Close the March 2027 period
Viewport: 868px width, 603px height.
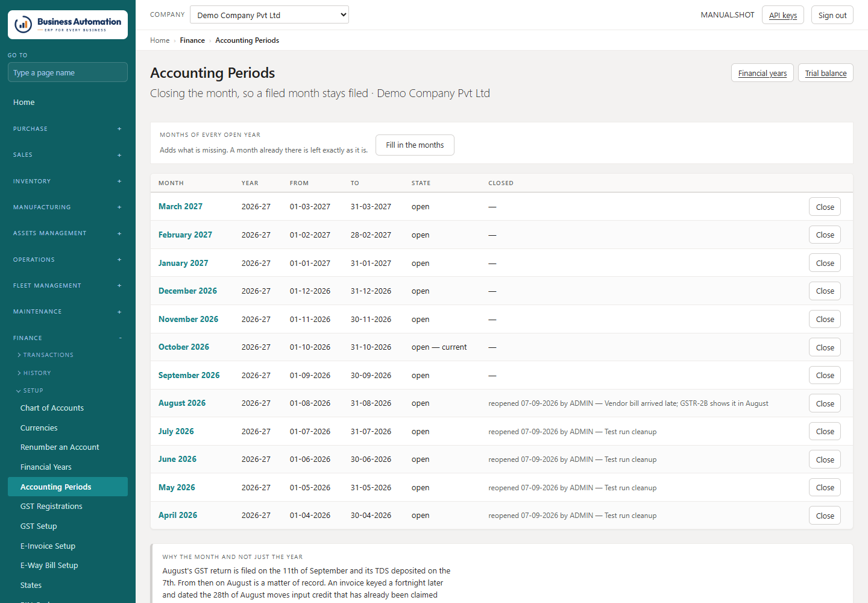(825, 207)
